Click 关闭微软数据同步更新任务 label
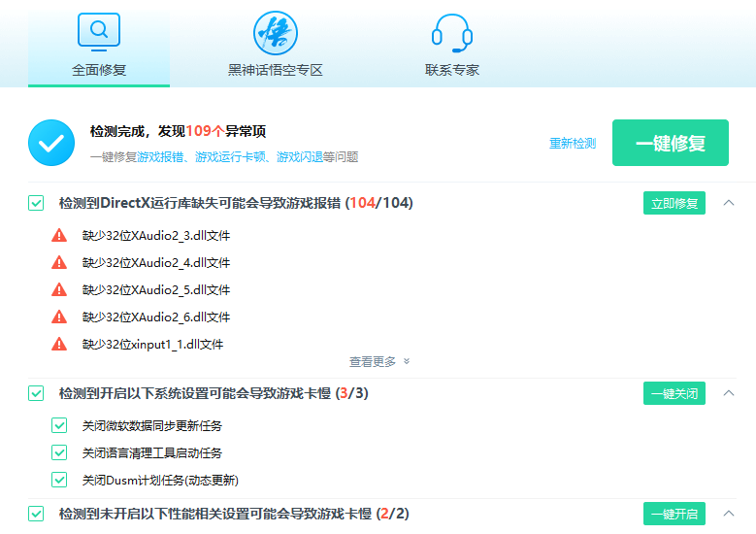 pyautogui.click(x=151, y=426)
